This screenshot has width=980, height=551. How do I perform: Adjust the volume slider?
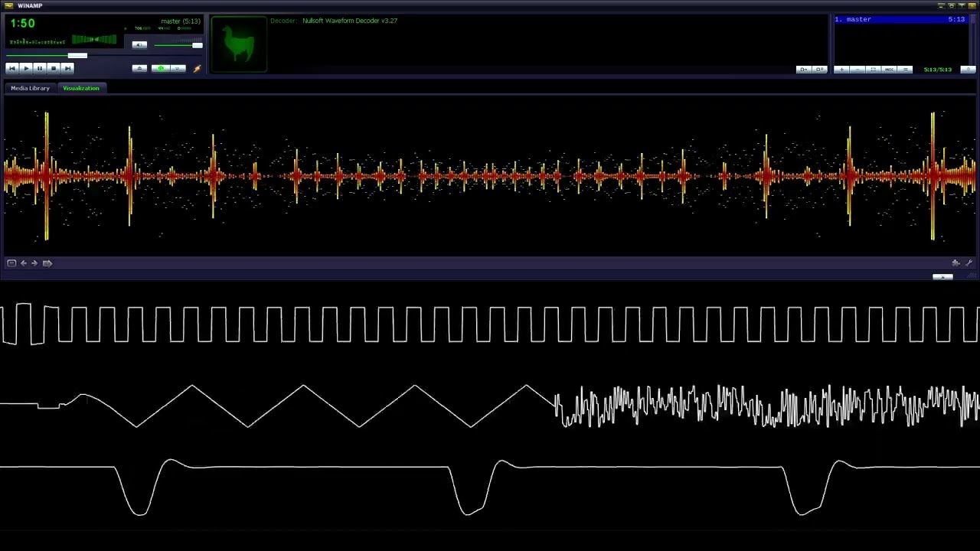coord(178,45)
